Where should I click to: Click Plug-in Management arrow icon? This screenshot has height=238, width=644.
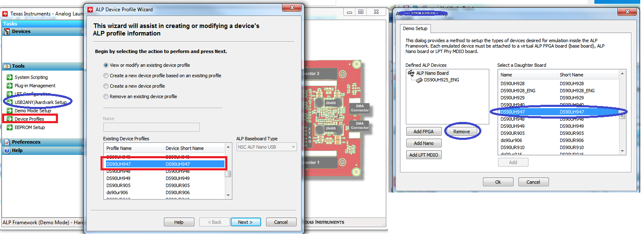point(10,86)
